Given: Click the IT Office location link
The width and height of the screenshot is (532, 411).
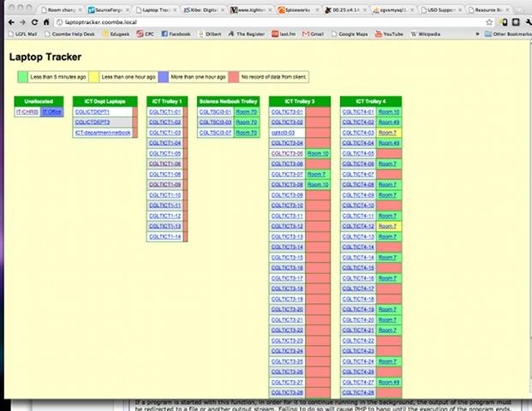Looking at the screenshot, I should (52, 112).
